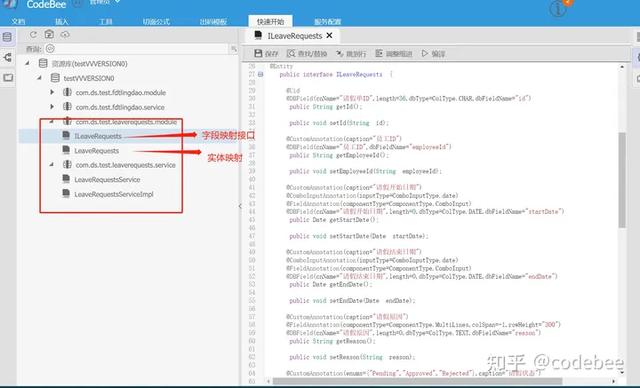Click the vertical scrollbar thumb of code editor
The image size is (640, 388).
[x=622, y=180]
